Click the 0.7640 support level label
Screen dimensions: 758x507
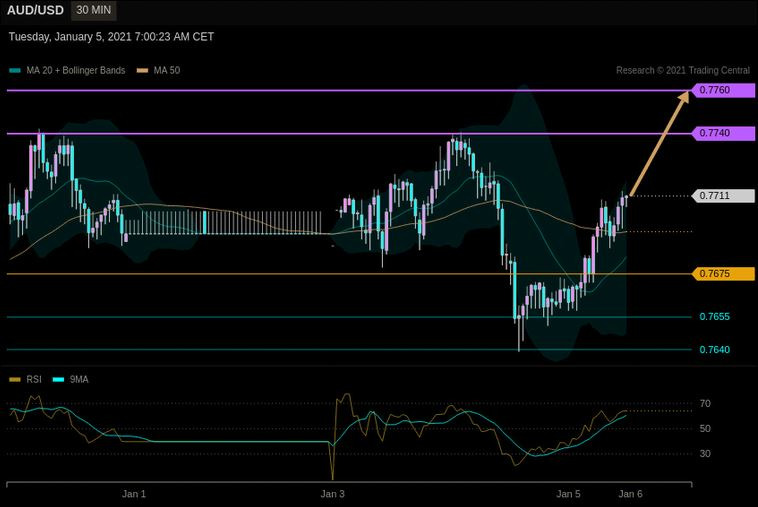(x=714, y=349)
